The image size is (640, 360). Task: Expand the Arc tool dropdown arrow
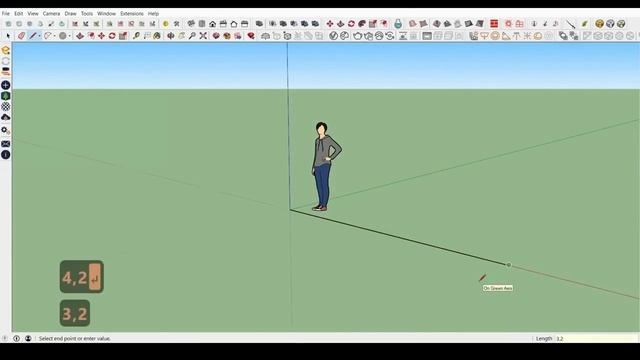tap(54, 36)
